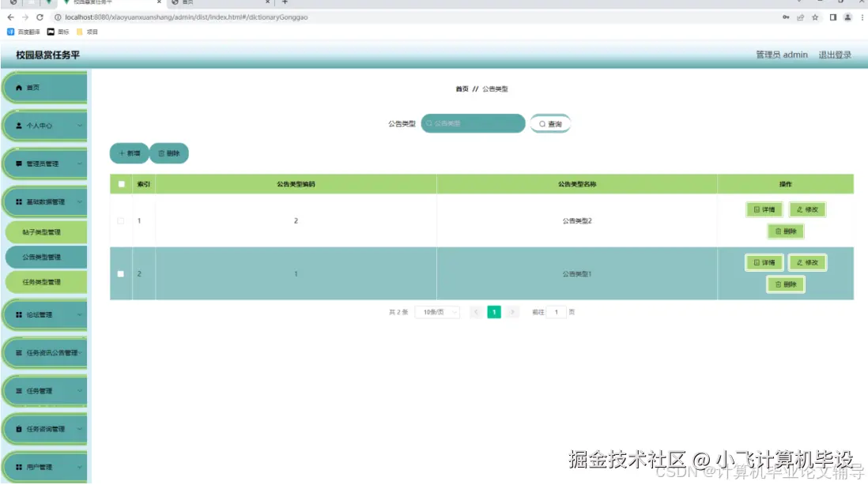Expand the 个人中心 chevron
The image size is (868, 485).
click(79, 126)
